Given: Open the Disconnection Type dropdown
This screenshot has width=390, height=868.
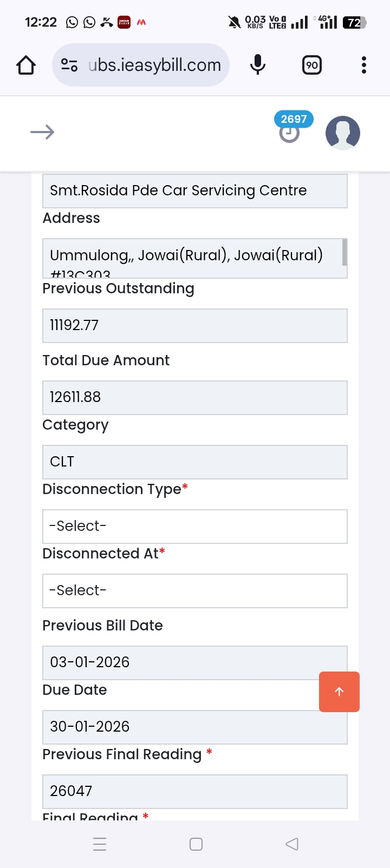Looking at the screenshot, I should point(195,526).
